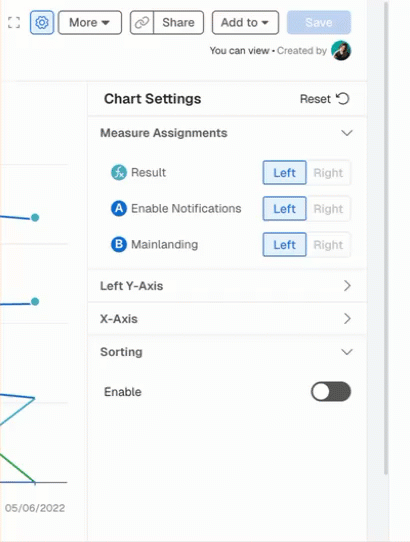Open the creator's profile avatar

point(341,50)
